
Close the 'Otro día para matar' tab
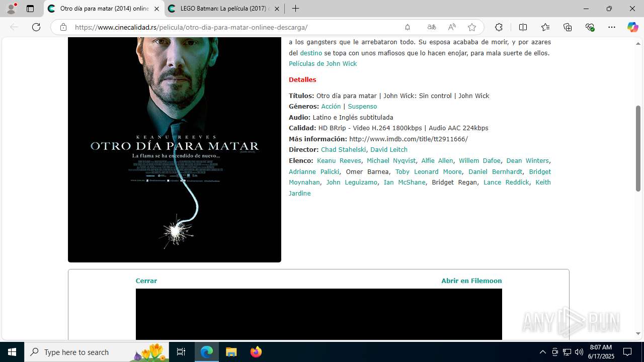coord(156,9)
